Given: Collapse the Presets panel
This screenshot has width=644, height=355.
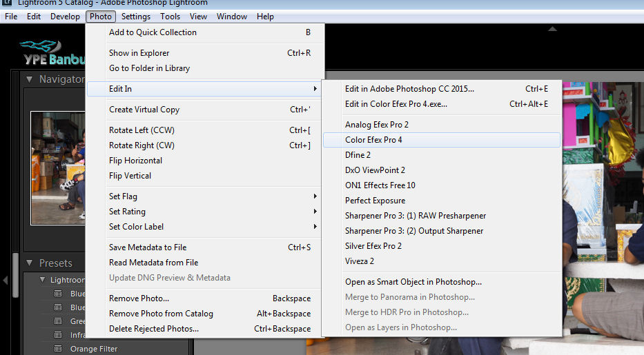Looking at the screenshot, I should click(30, 263).
